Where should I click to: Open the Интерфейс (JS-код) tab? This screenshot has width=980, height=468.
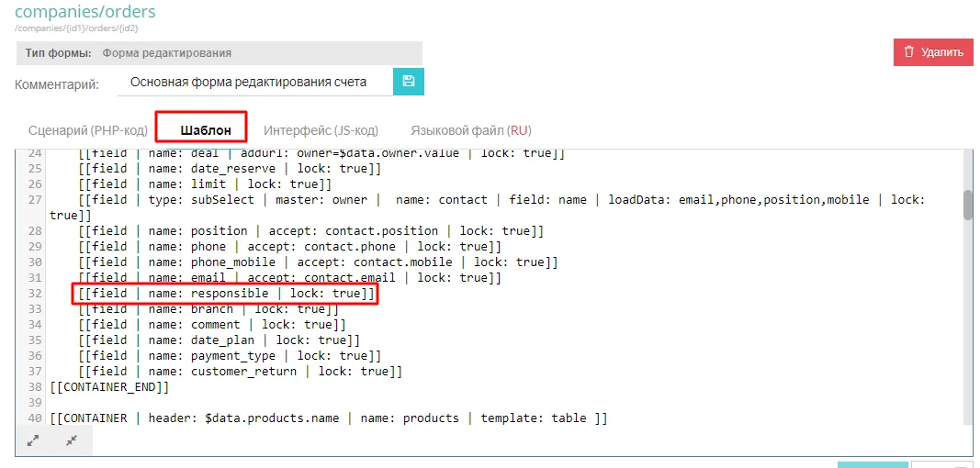[321, 130]
